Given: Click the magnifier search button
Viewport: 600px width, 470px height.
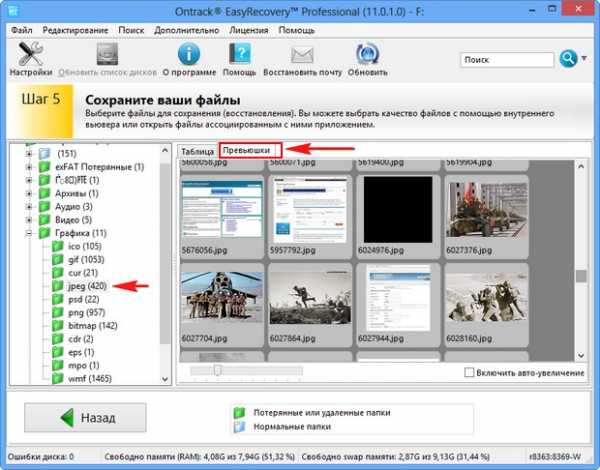Looking at the screenshot, I should 568,59.
